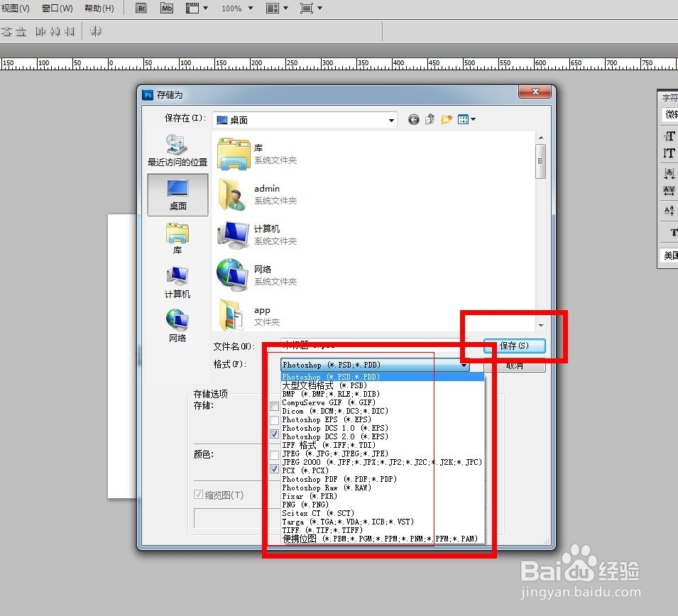Click the distribute horizontal centers icon
This screenshot has height=616, width=678.
(x=55, y=31)
